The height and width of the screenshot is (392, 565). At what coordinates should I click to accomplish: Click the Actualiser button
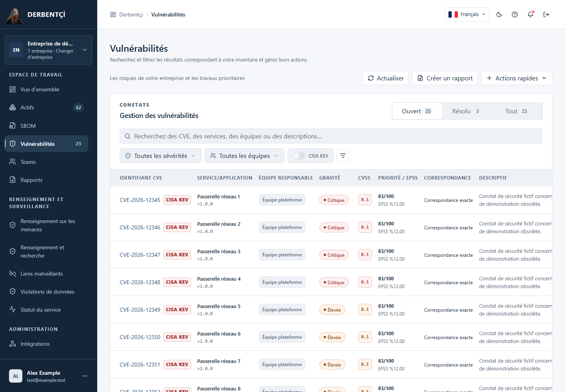386,78
